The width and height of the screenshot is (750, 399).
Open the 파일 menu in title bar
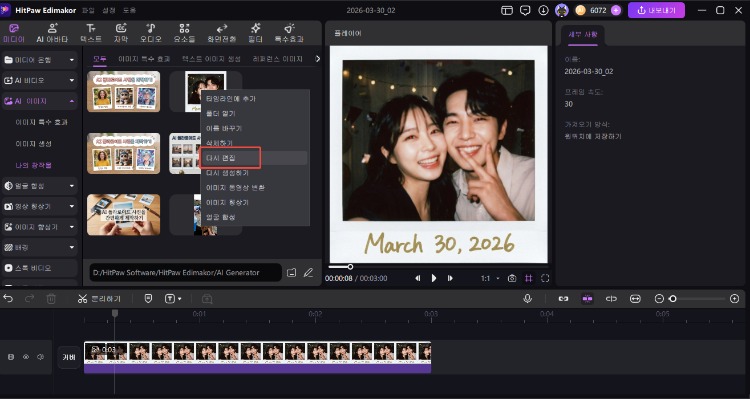tap(88, 10)
